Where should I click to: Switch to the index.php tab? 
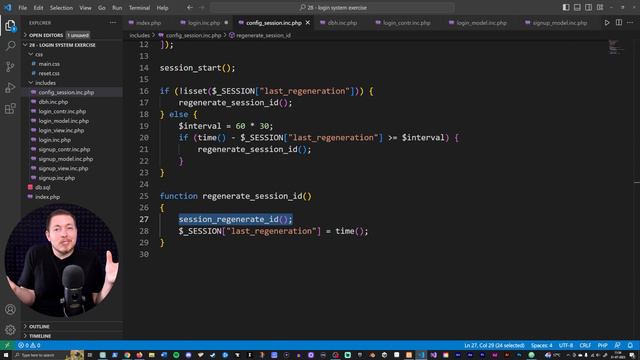pyautogui.click(x=148, y=23)
